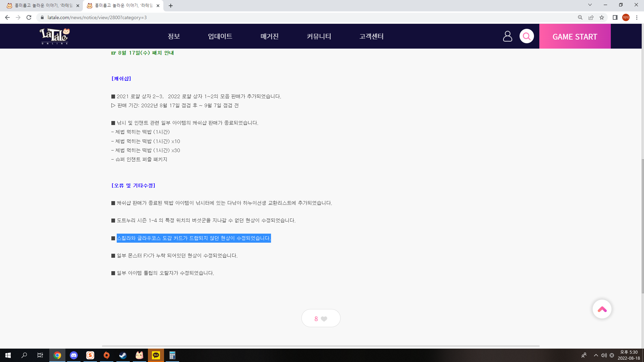Click the round search magnifier icon
644x362 pixels.
(527, 36)
